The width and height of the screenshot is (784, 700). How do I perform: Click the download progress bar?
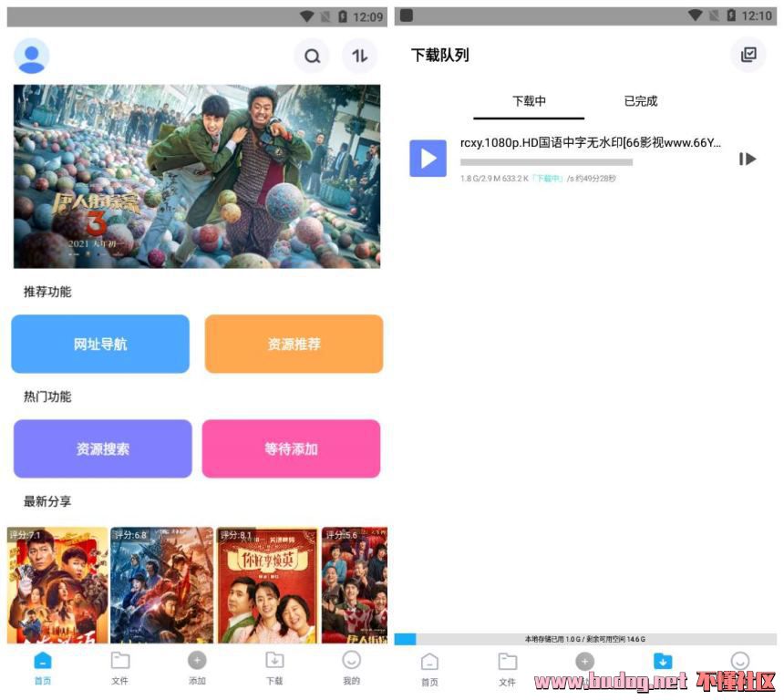[546, 162]
